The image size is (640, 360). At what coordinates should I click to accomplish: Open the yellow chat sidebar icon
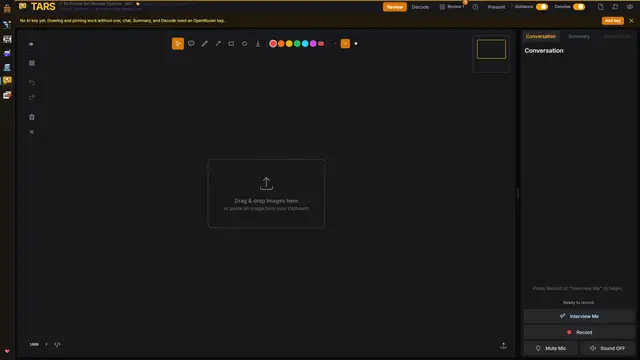tap(7, 80)
